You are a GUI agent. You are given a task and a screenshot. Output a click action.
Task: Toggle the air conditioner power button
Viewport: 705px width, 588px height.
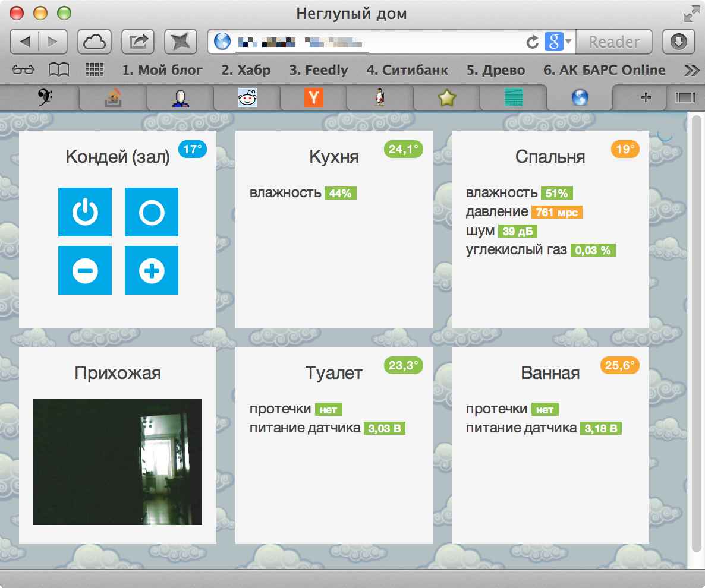[85, 212]
